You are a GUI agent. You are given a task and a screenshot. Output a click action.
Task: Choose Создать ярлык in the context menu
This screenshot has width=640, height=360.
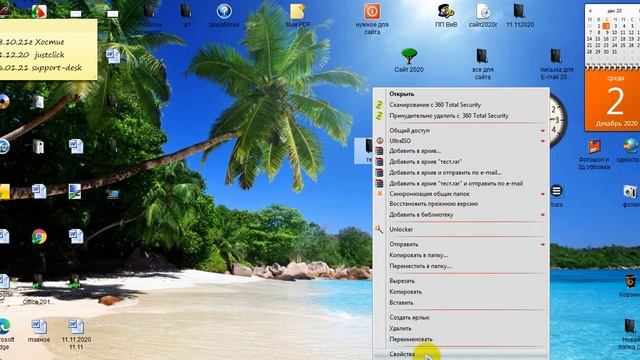[x=409, y=318]
